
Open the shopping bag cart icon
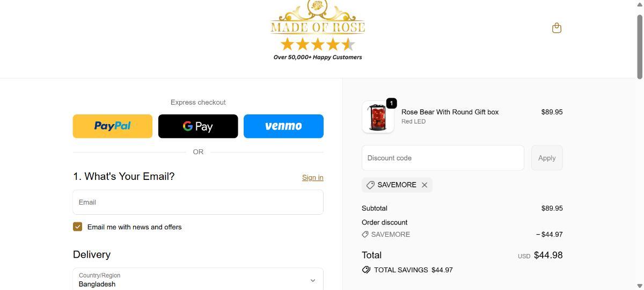click(557, 28)
